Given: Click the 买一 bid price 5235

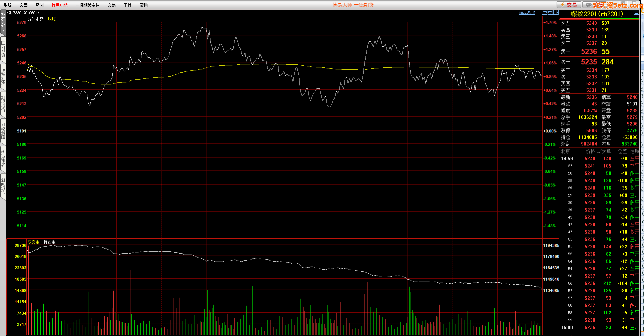Looking at the screenshot, I should 589,62.
